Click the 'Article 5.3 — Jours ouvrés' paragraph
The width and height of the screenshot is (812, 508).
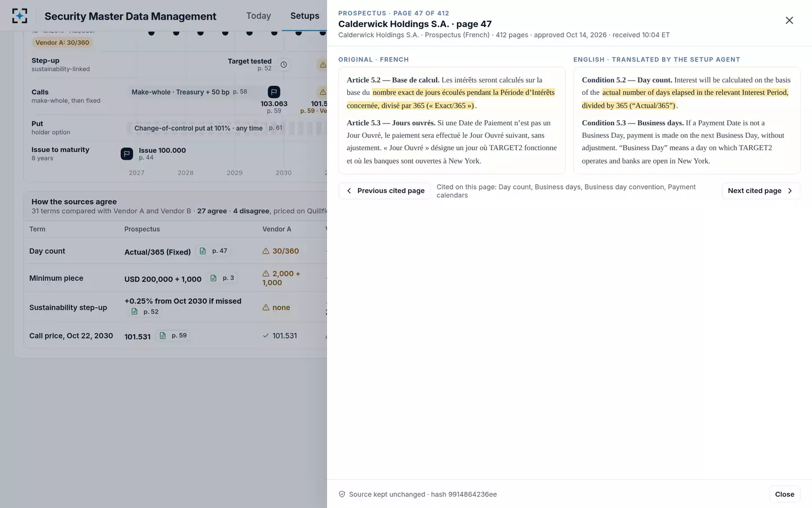click(x=452, y=142)
